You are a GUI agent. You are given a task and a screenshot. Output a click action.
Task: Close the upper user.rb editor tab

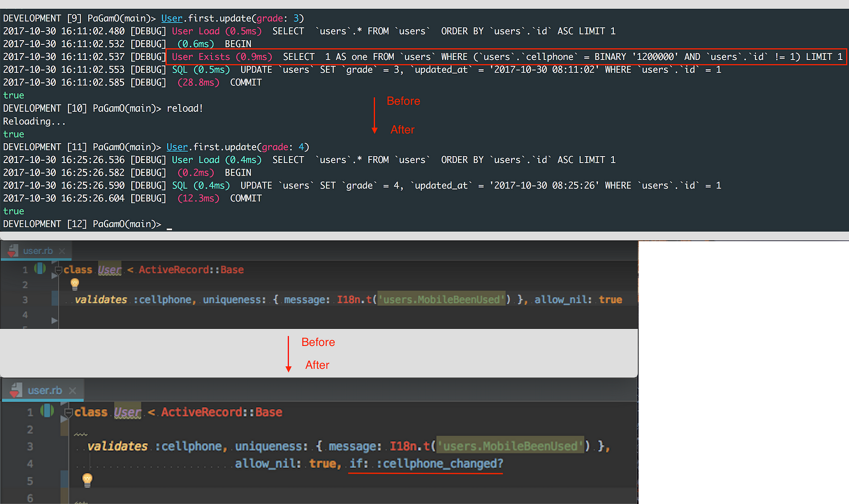tap(62, 251)
